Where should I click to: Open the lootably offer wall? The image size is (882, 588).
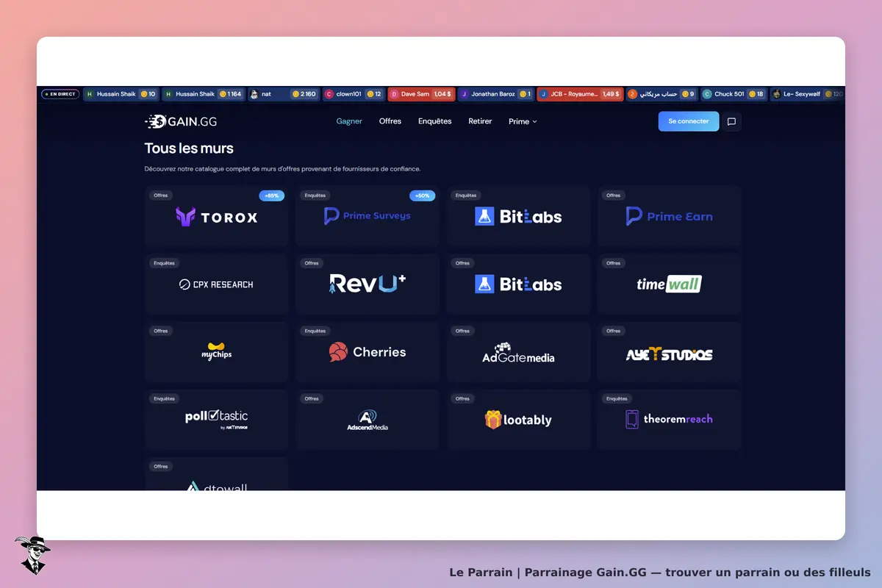click(518, 420)
